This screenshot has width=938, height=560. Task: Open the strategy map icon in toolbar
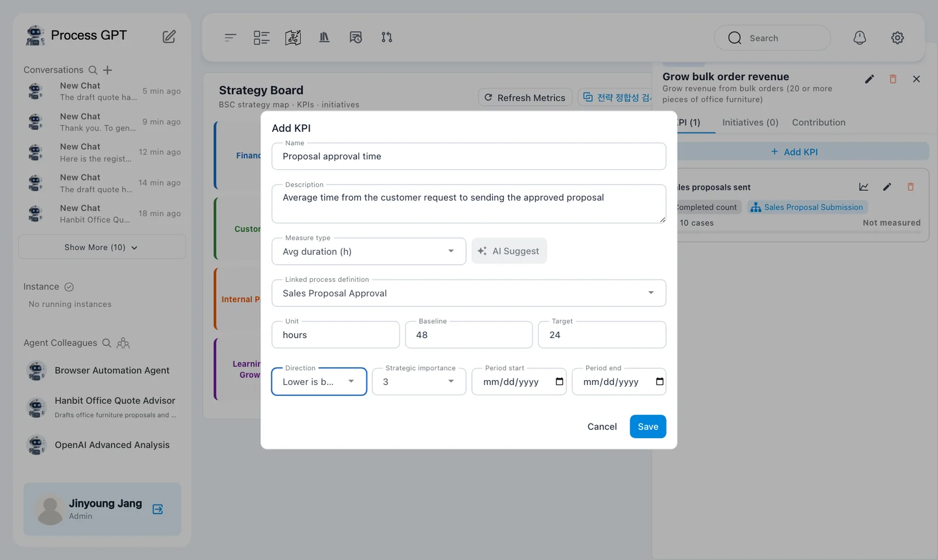pyautogui.click(x=293, y=37)
